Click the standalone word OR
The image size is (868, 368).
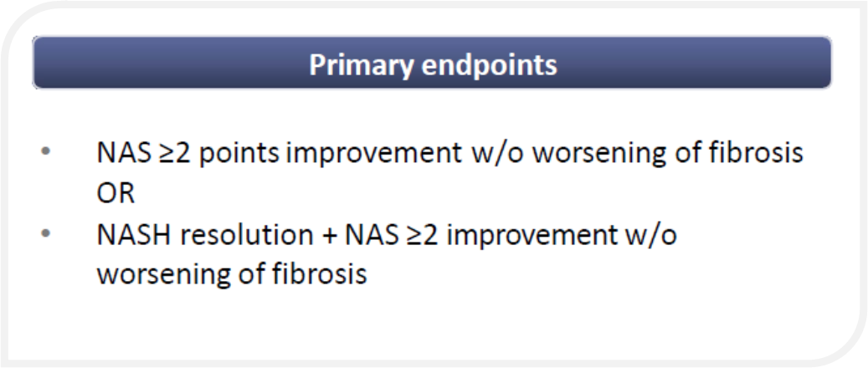tap(115, 194)
